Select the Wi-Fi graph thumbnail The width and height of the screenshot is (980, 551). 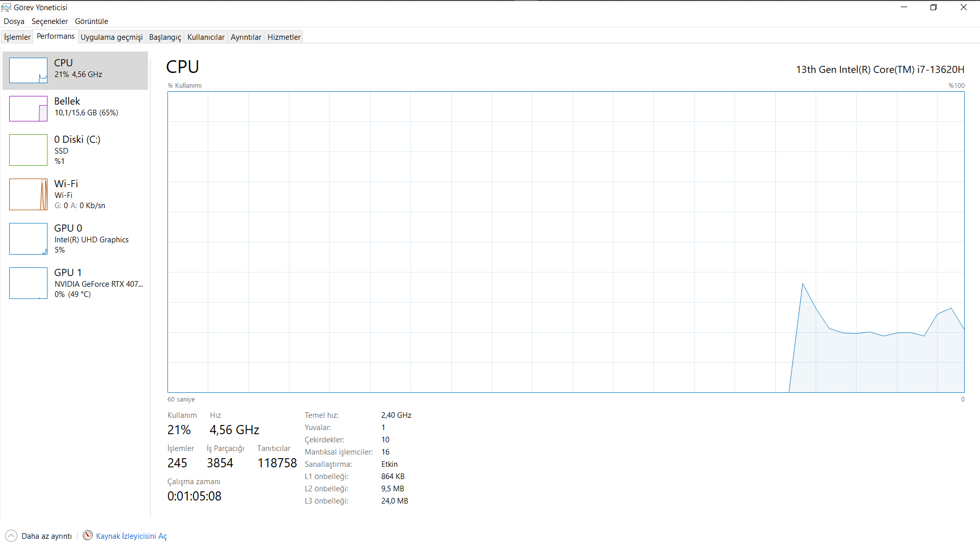(28, 194)
